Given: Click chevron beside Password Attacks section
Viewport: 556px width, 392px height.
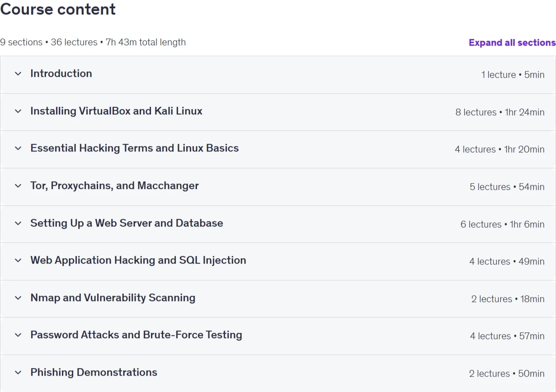Looking at the screenshot, I should pos(18,335).
